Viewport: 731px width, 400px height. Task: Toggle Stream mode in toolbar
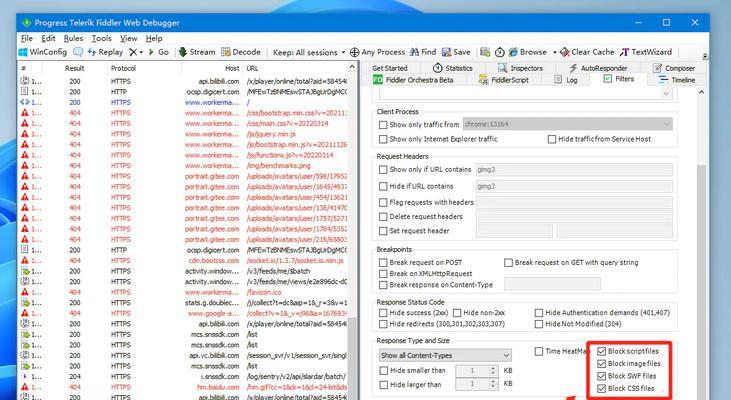(197, 52)
